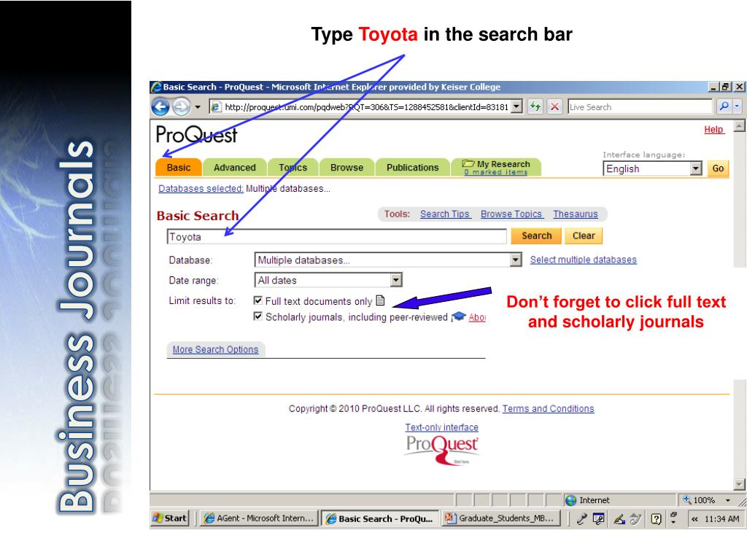Open the 0 marked items link
747x560 pixels.
(495, 172)
